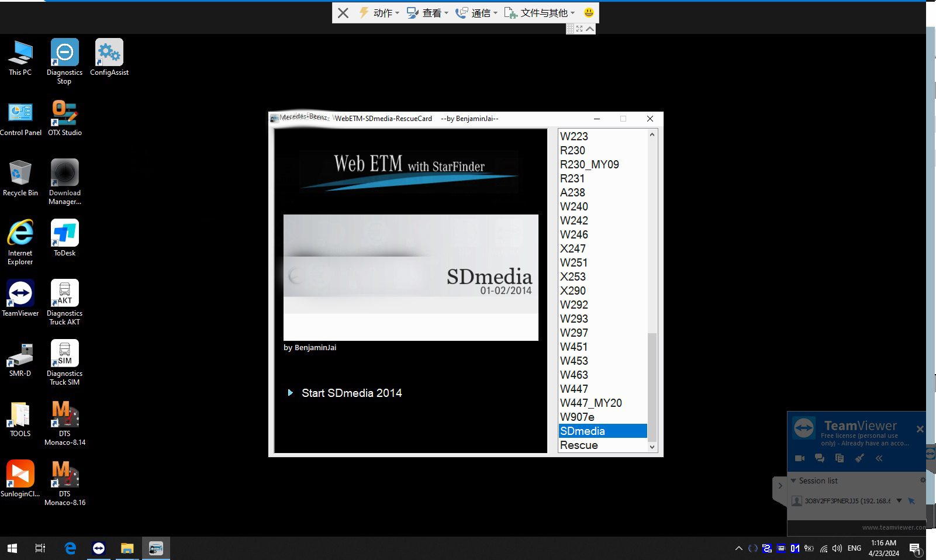
Task: Open the www.teamviewer.com link
Action: (893, 527)
